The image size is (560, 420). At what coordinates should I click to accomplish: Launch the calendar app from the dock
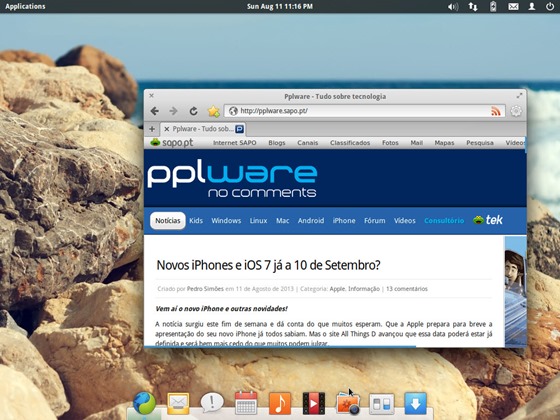[x=246, y=403]
